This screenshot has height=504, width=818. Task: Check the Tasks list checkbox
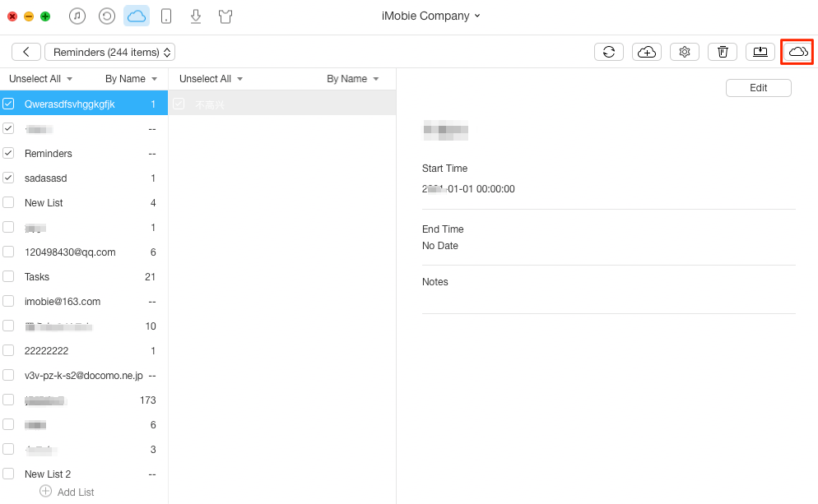coord(8,276)
